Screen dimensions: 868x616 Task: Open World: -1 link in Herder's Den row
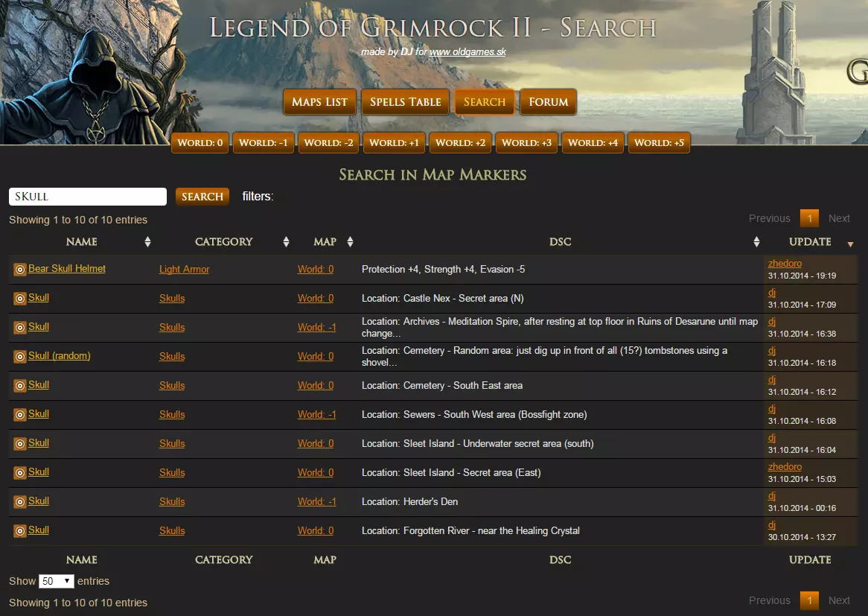pyautogui.click(x=316, y=501)
